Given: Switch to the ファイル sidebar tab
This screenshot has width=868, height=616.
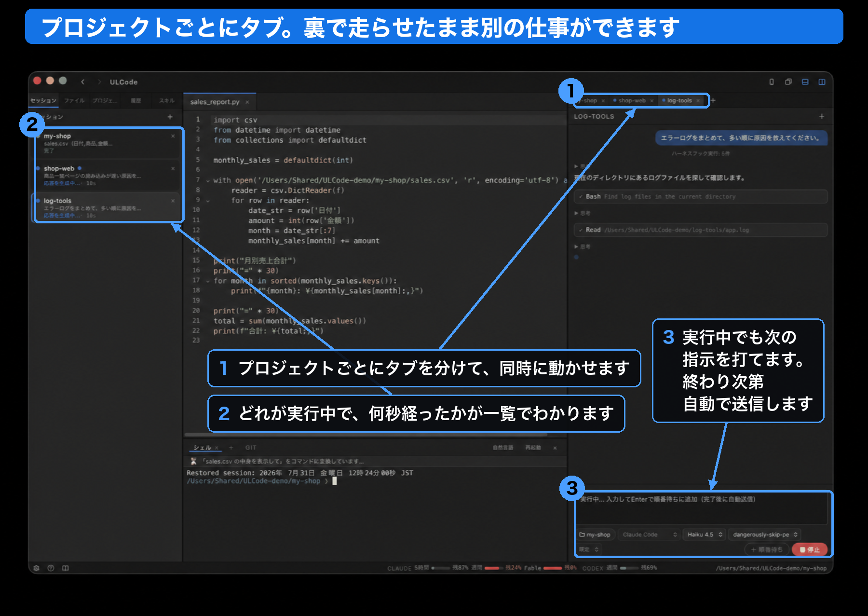Looking at the screenshot, I should [x=74, y=100].
